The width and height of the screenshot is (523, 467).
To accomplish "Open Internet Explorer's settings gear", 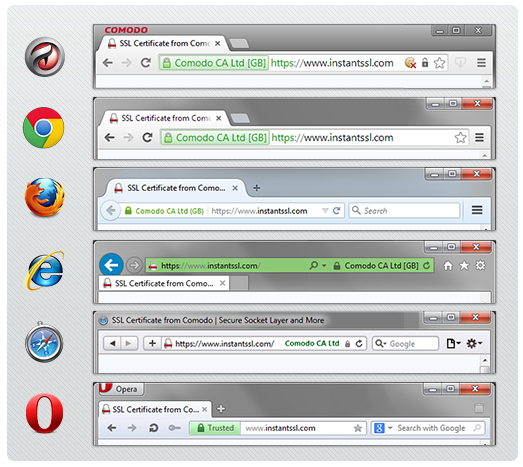I will pos(480,266).
